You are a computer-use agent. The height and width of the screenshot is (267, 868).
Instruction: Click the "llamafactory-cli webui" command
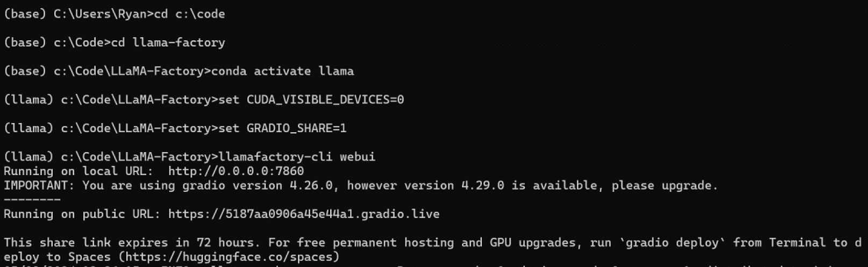(x=296, y=157)
